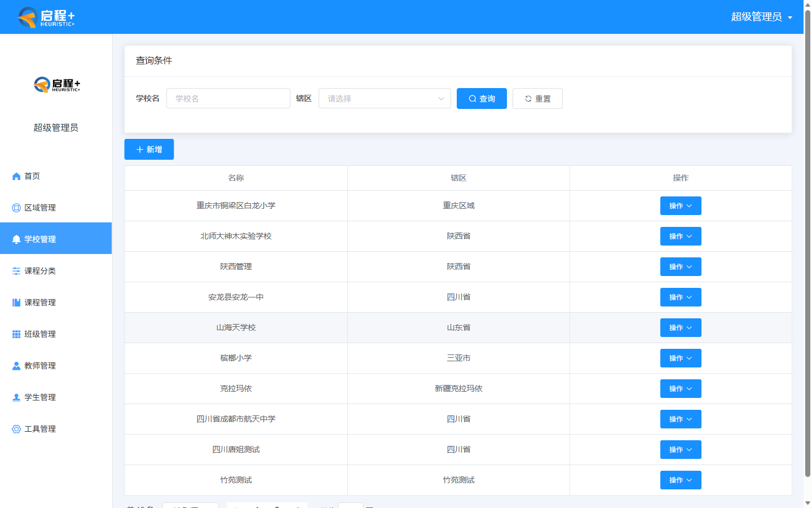This screenshot has height=508, width=812.
Task: Click the 名称 column header
Action: pos(236,178)
